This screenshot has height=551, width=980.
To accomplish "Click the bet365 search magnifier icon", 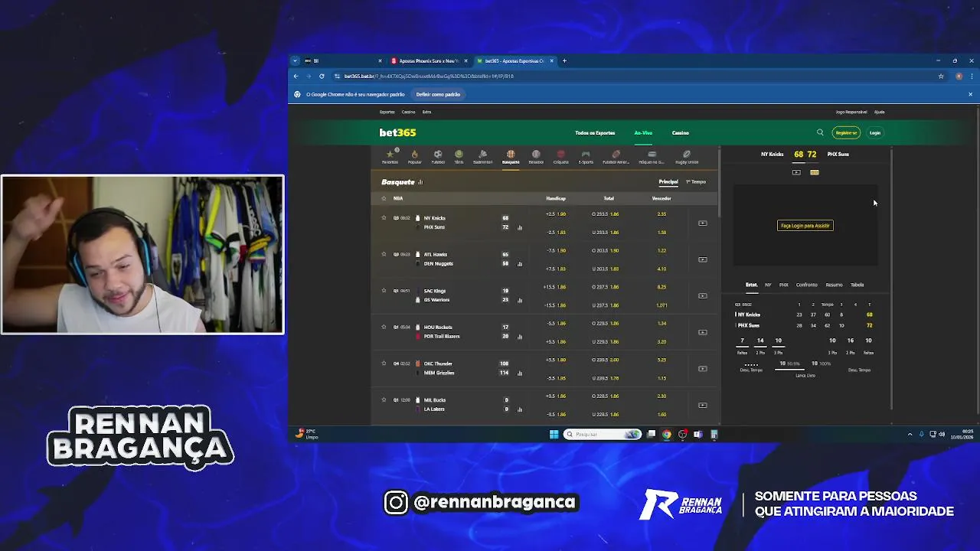I will [820, 132].
